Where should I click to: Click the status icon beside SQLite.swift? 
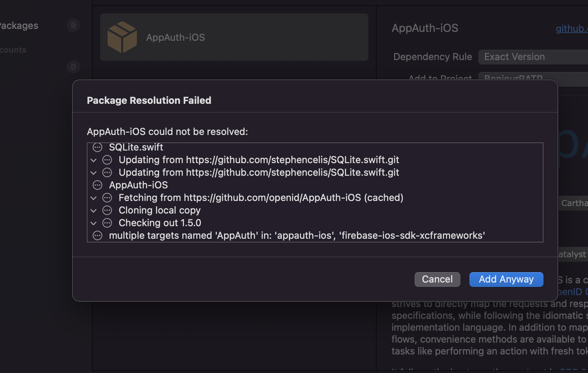click(x=98, y=147)
